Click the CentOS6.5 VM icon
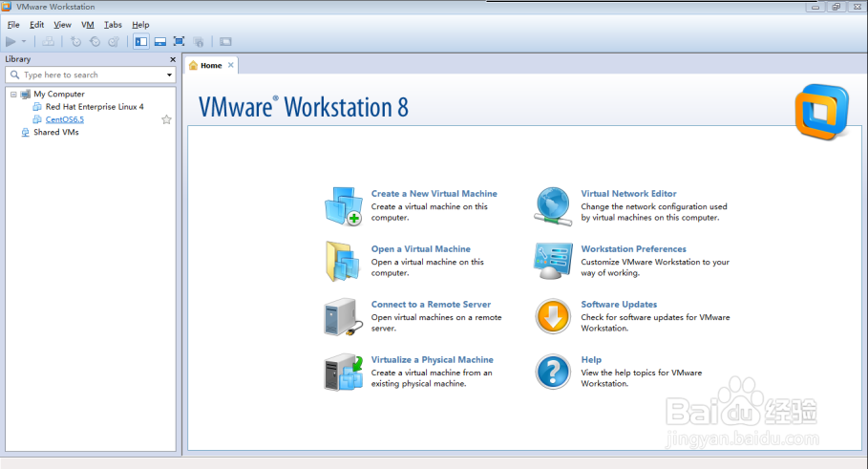Image resolution: width=868 pixels, height=469 pixels. 37,119
